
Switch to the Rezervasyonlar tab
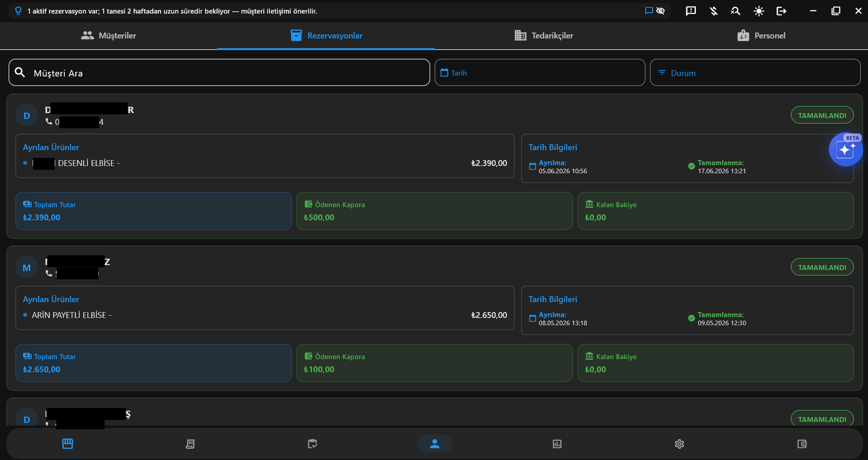pos(326,36)
